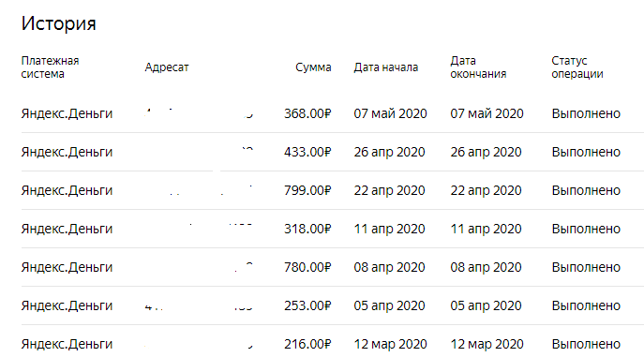644x357 pixels.
Task: Select the Платежная система column header
Action: coord(50,67)
